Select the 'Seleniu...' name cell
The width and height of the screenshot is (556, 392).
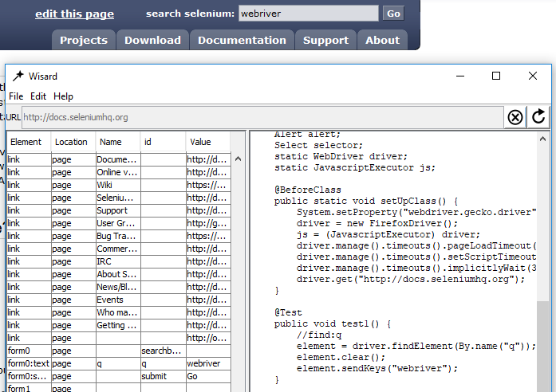(118, 198)
